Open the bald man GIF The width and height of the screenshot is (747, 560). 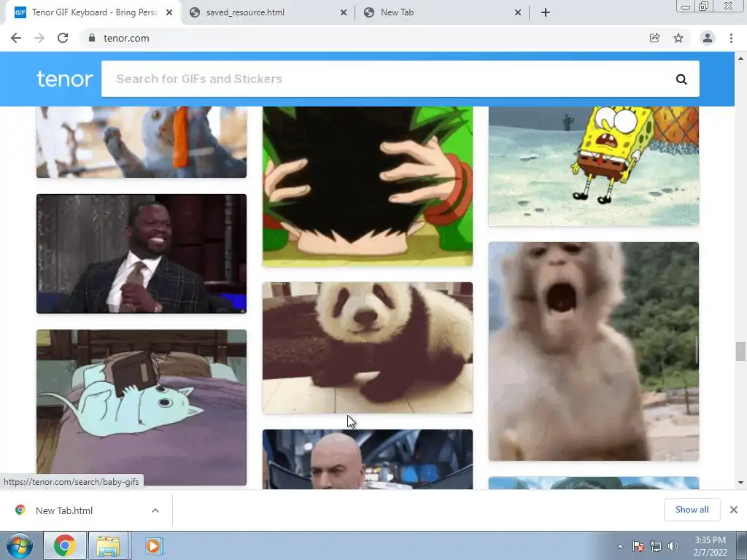coord(368,459)
